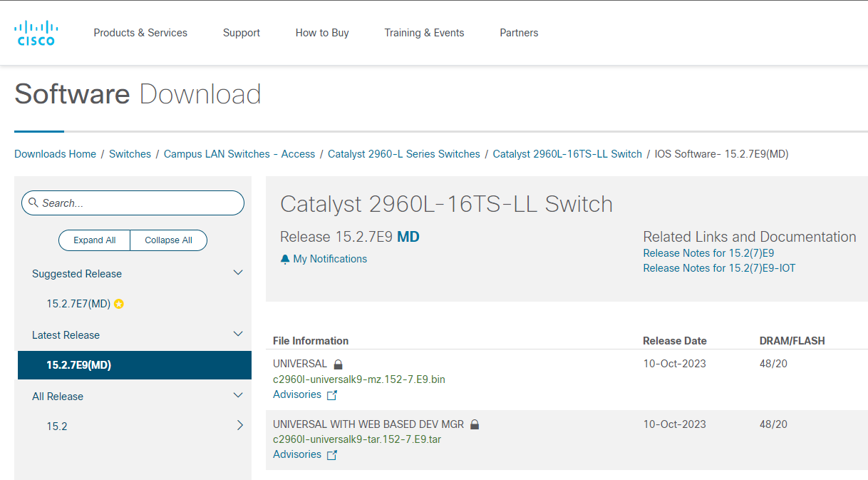The height and width of the screenshot is (480, 868).
Task: Collapse the Latest Release section chevron
Action: pos(238,335)
